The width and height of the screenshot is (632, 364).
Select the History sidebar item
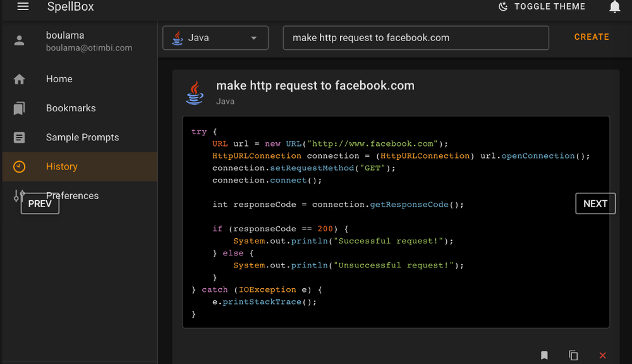(80, 166)
